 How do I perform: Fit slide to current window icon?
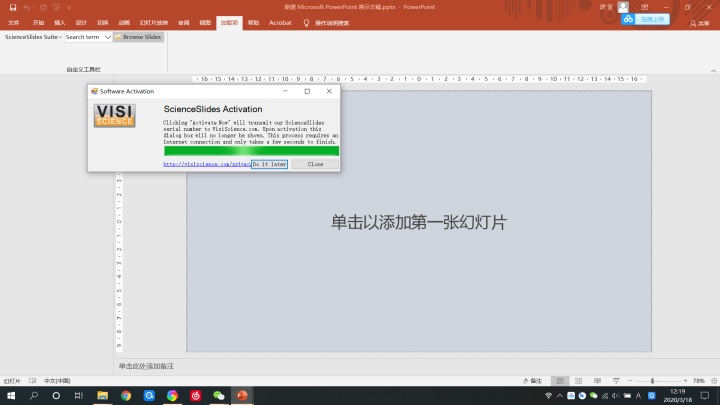pyautogui.click(x=714, y=381)
